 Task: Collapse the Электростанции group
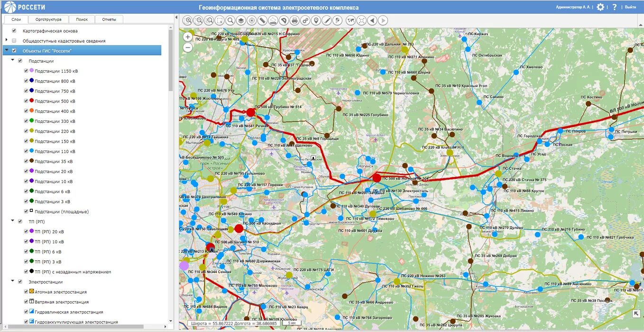[x=12, y=282]
